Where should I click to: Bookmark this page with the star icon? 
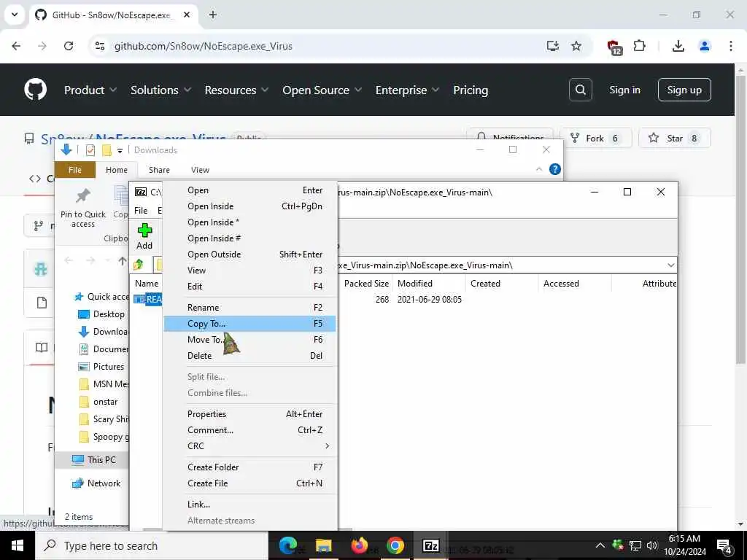tap(576, 46)
